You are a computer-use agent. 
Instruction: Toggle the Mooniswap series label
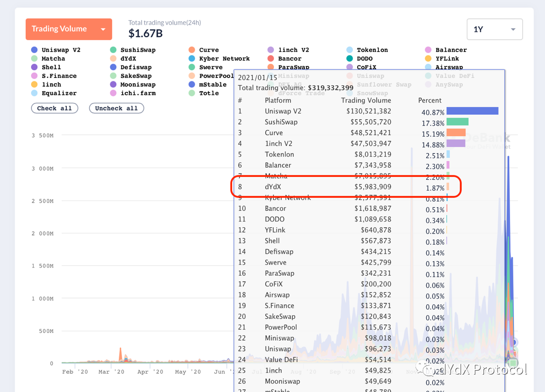click(138, 84)
